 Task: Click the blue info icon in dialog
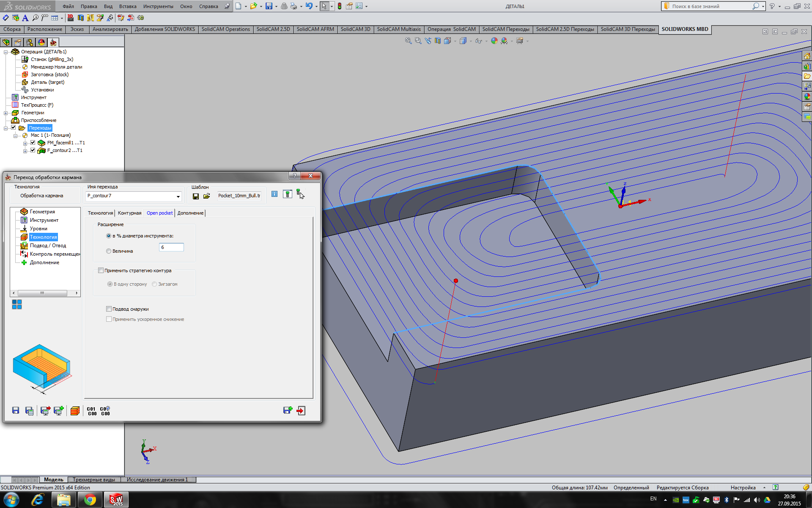tap(274, 194)
